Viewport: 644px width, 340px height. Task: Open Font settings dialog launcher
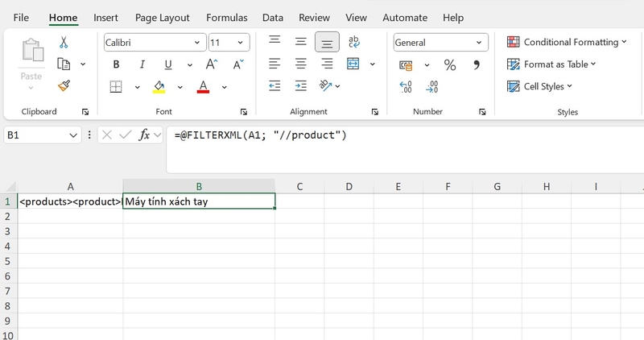click(244, 112)
